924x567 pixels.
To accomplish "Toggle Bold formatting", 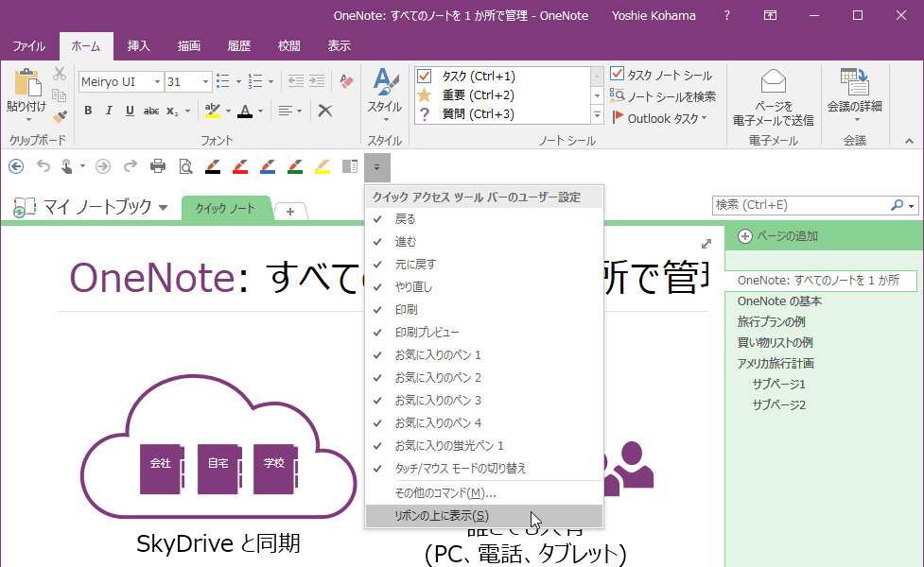I will click(x=88, y=111).
